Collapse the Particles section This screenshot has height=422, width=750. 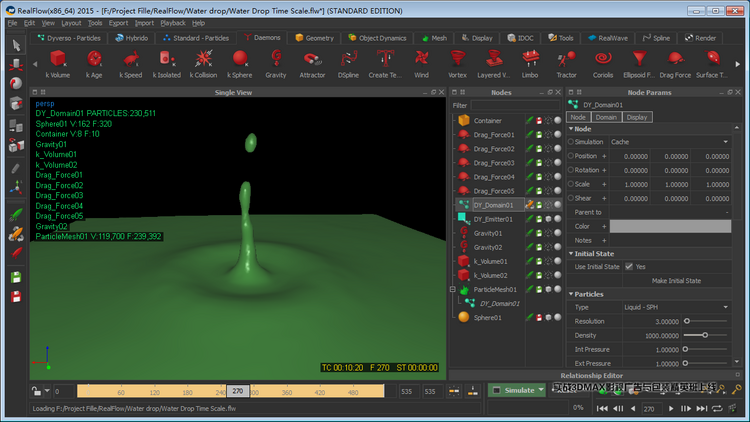pyautogui.click(x=571, y=294)
